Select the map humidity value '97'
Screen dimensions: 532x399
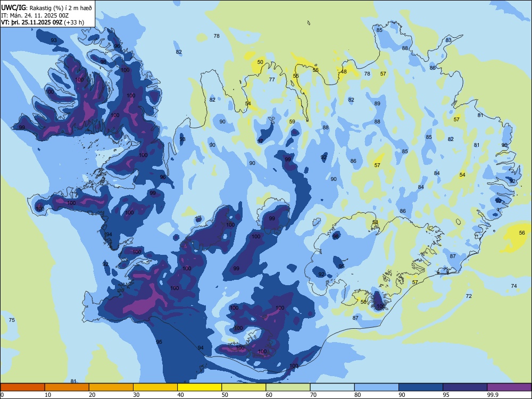pos(260,141)
